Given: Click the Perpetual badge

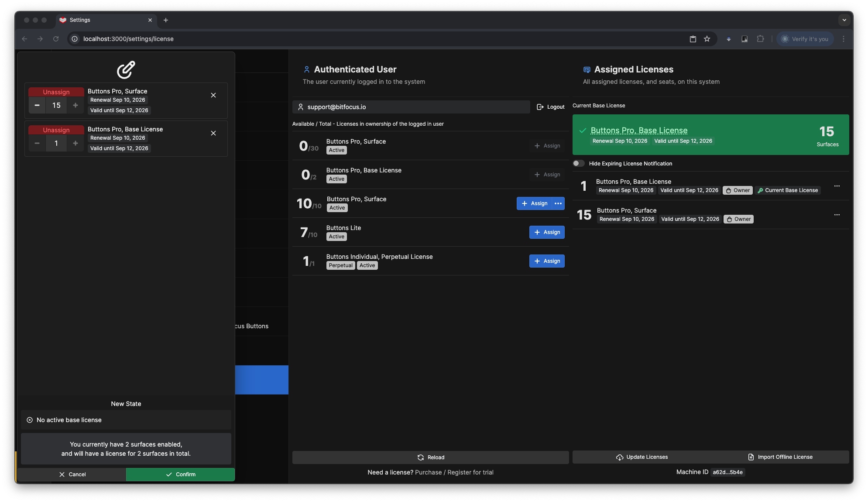Looking at the screenshot, I should (x=340, y=265).
